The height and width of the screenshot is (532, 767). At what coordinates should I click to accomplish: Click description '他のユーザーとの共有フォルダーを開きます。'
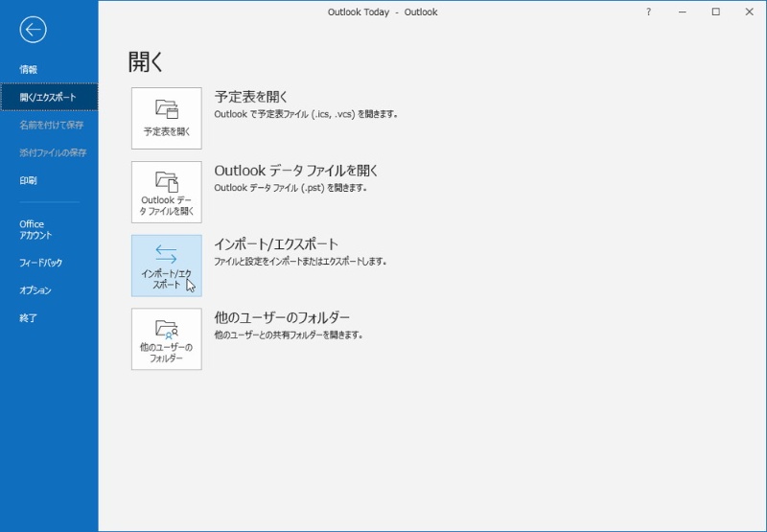(290, 335)
